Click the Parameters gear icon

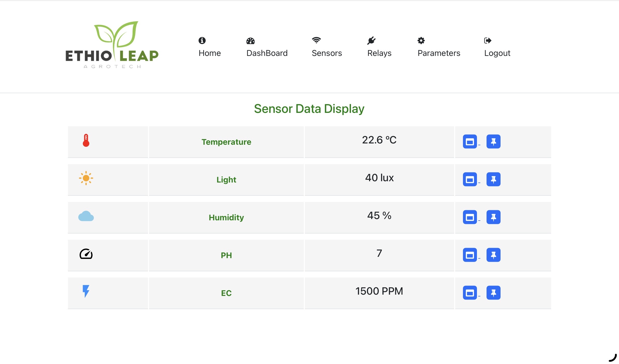pos(421,40)
